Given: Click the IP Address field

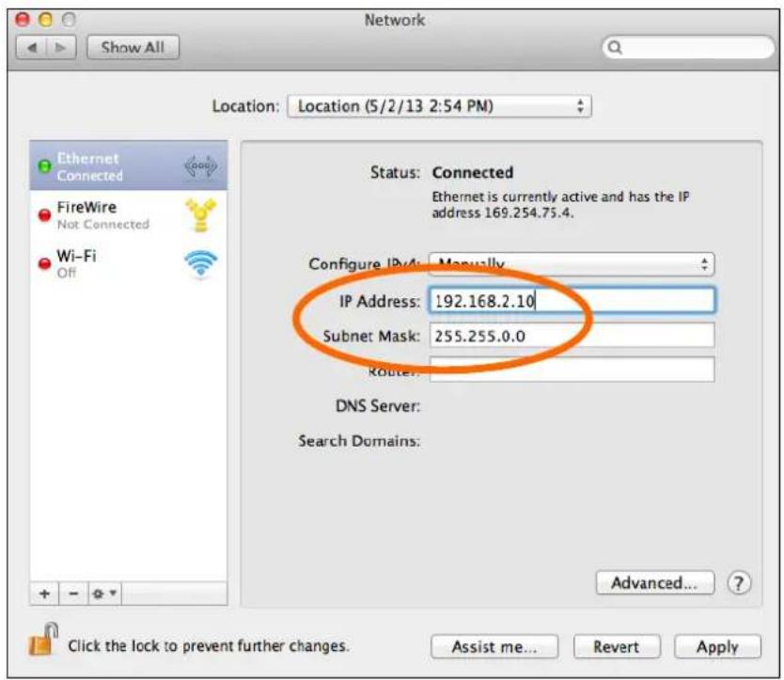Looking at the screenshot, I should click(x=572, y=301).
